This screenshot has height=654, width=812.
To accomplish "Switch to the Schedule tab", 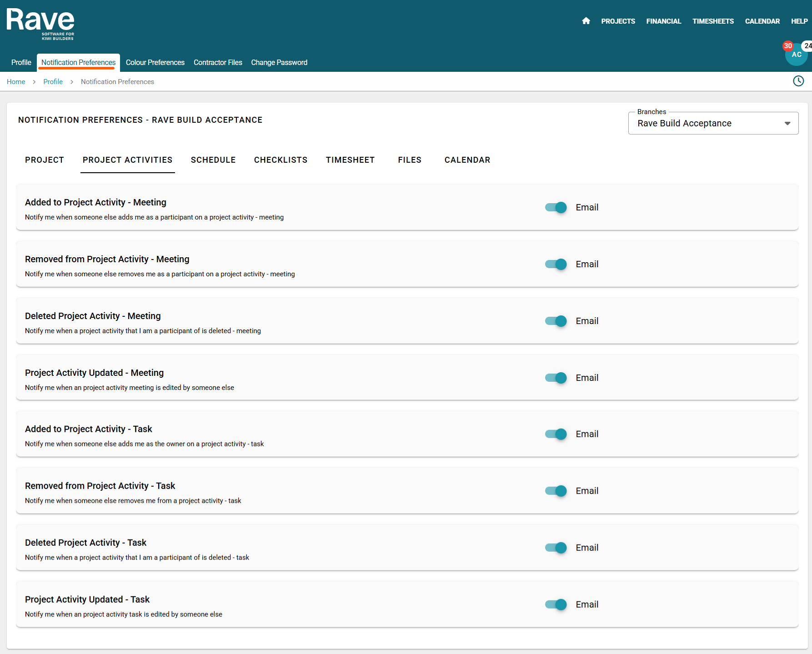I will point(213,160).
